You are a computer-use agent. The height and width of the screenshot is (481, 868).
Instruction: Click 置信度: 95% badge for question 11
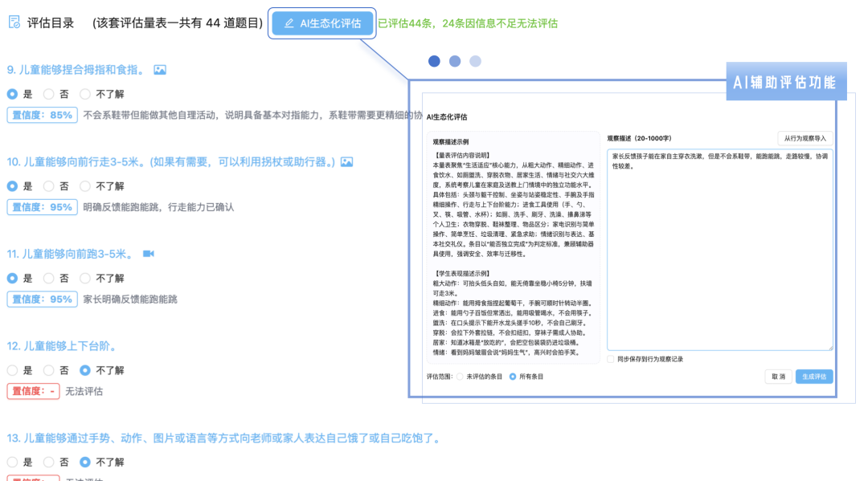click(x=42, y=299)
